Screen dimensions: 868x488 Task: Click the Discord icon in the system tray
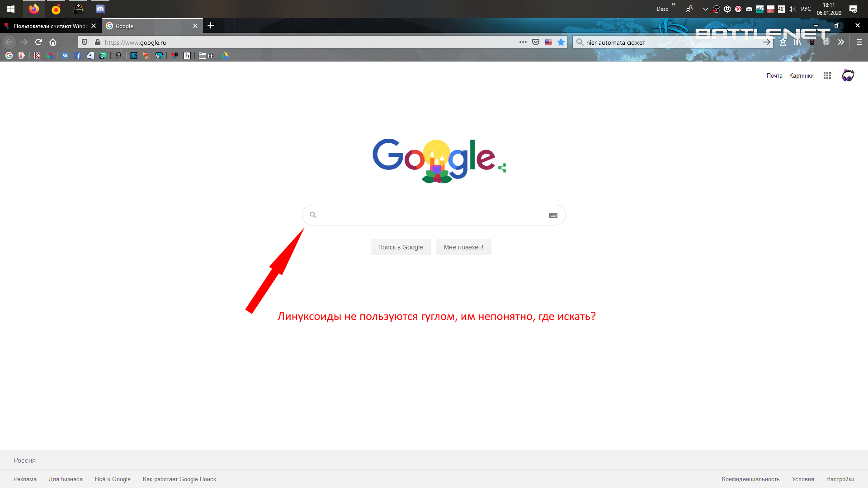[749, 9]
